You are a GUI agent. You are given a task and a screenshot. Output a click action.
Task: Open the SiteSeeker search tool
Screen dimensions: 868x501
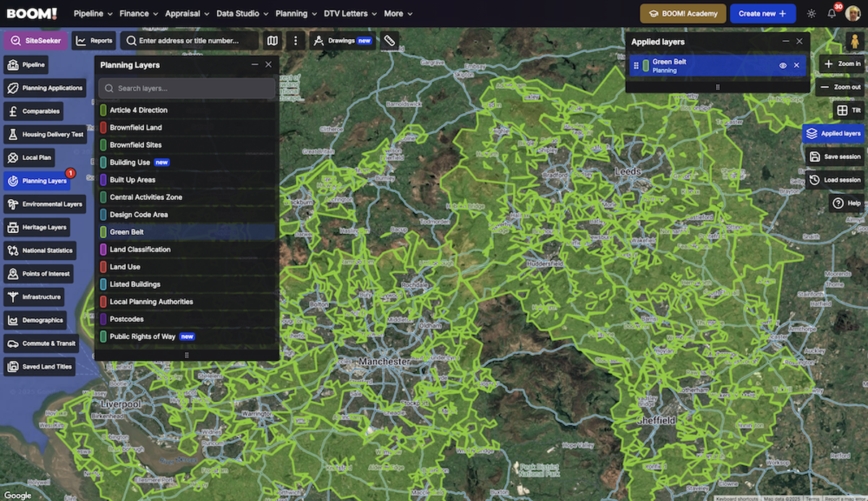(x=35, y=41)
